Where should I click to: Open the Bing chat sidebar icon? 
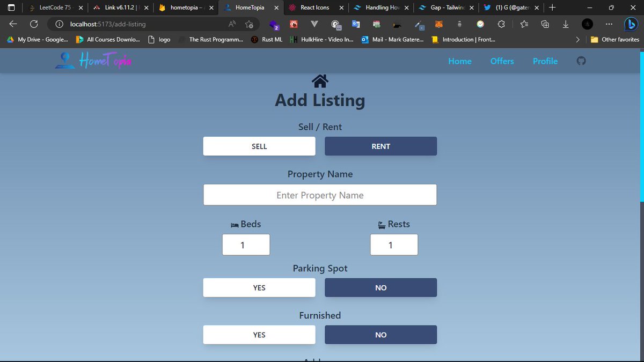631,24
